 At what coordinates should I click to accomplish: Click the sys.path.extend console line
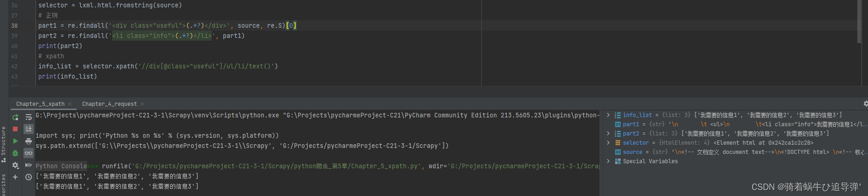click(242, 146)
